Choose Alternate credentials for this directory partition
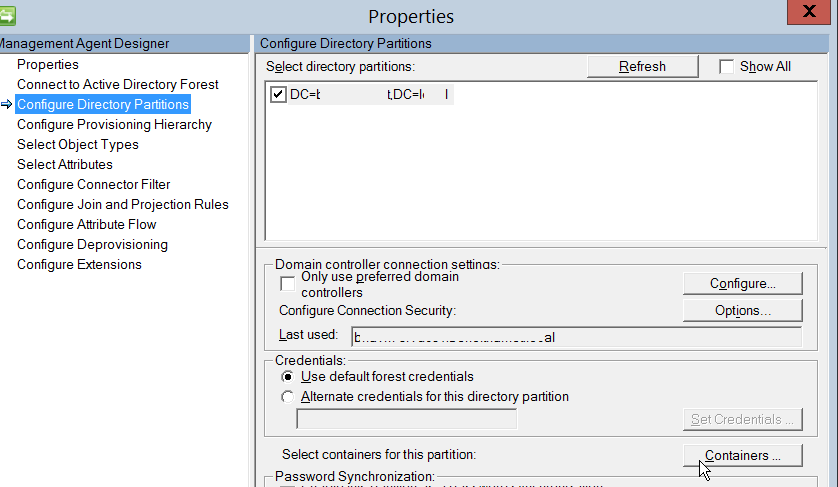 tap(288, 397)
